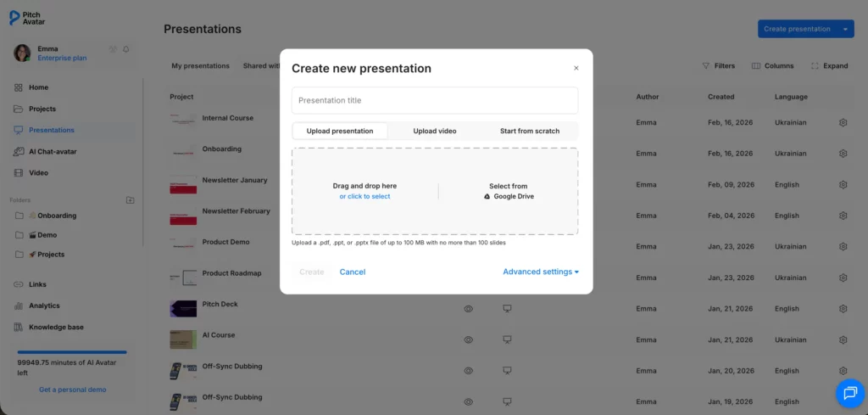This screenshot has width=868, height=415.
Task: Select Start from scratch tab
Action: coord(530,131)
